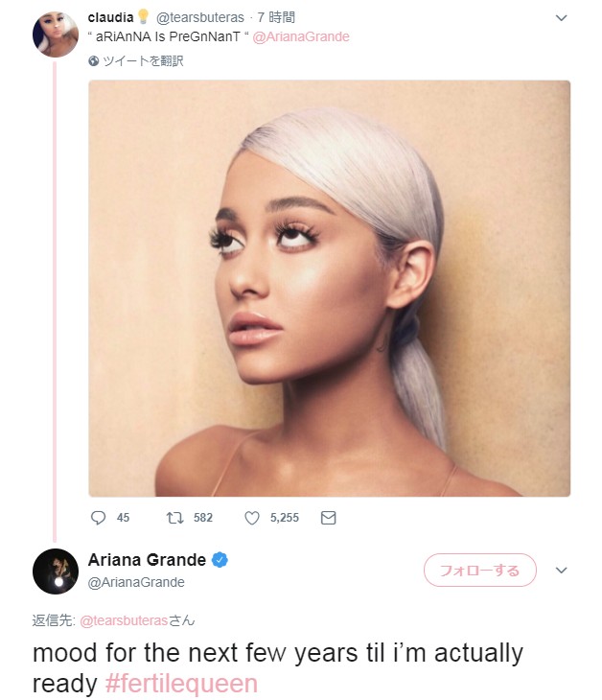Click the @ArianaGrande handle under the name
The height and width of the screenshot is (700, 602).
click(136, 582)
